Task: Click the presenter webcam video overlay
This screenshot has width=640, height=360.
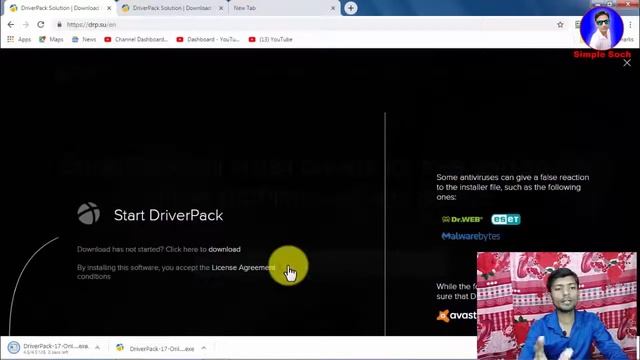Action: pyautogui.click(x=556, y=306)
